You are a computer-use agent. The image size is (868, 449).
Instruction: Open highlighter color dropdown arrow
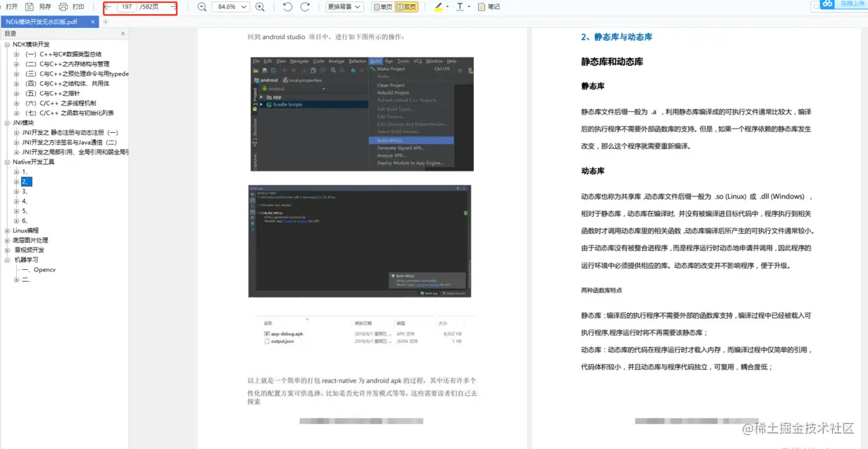[447, 6]
